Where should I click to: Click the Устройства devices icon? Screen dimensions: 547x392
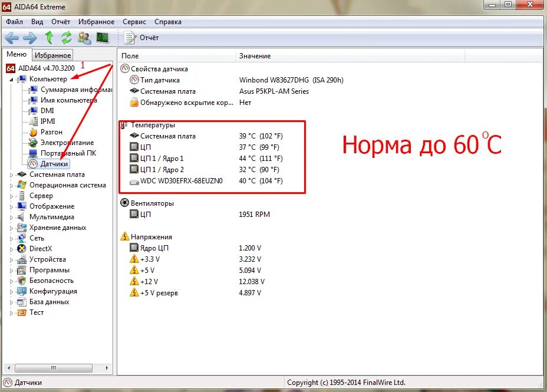point(22,259)
